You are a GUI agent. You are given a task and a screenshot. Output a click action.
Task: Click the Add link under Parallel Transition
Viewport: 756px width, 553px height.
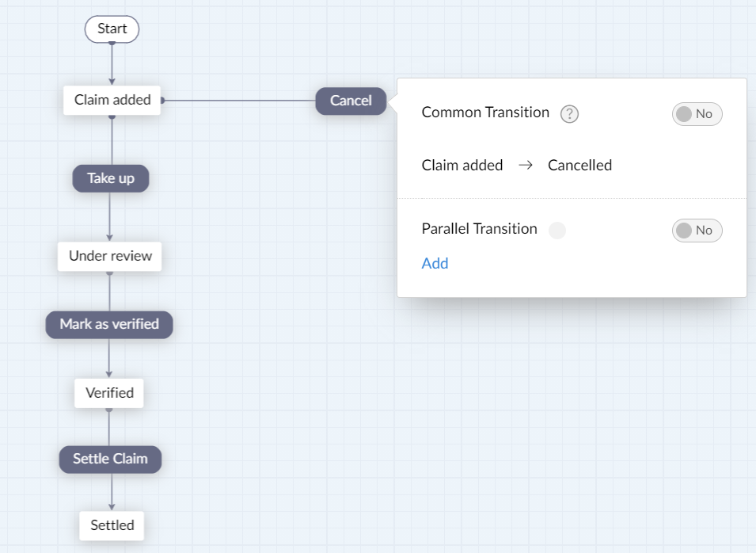[435, 264]
